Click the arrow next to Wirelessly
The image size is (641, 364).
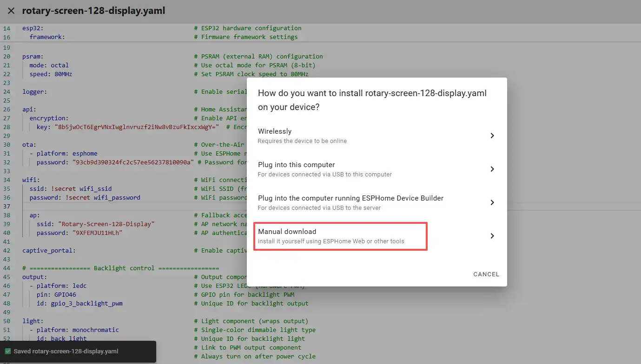[x=492, y=136]
